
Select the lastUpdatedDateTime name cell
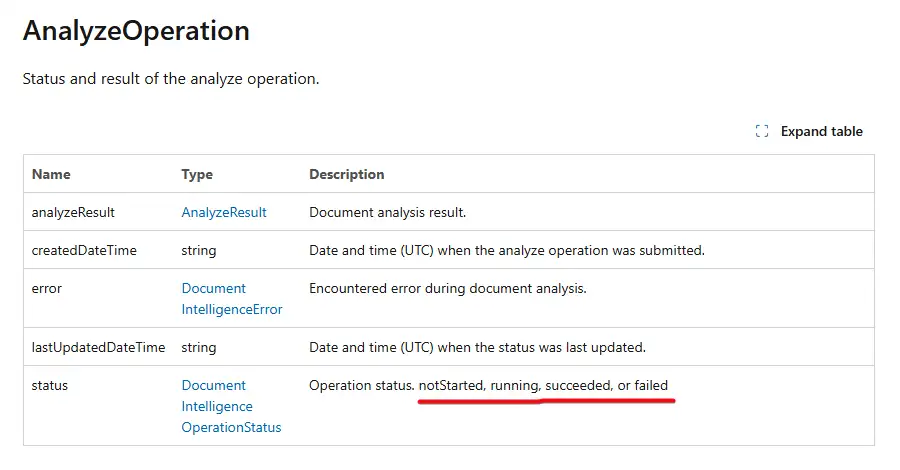98,347
